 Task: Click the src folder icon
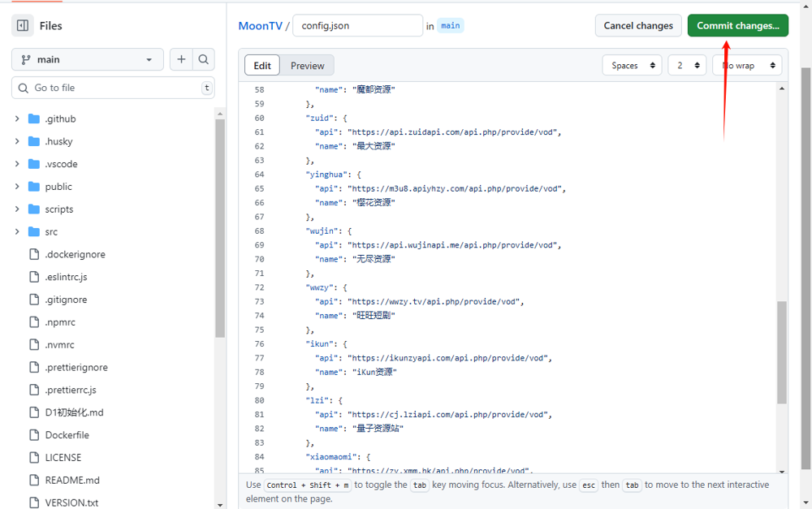pyautogui.click(x=34, y=232)
